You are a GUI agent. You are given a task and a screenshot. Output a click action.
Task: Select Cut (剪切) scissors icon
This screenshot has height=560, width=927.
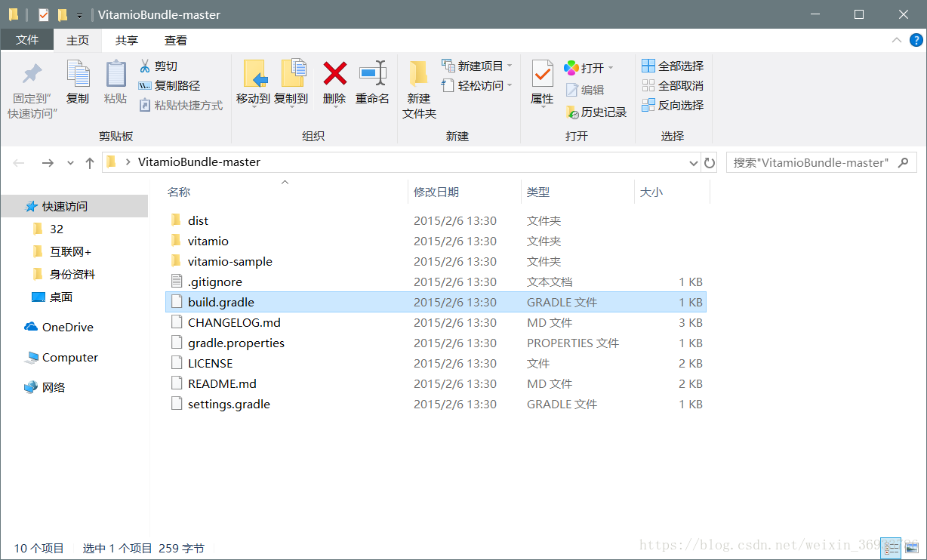point(145,66)
